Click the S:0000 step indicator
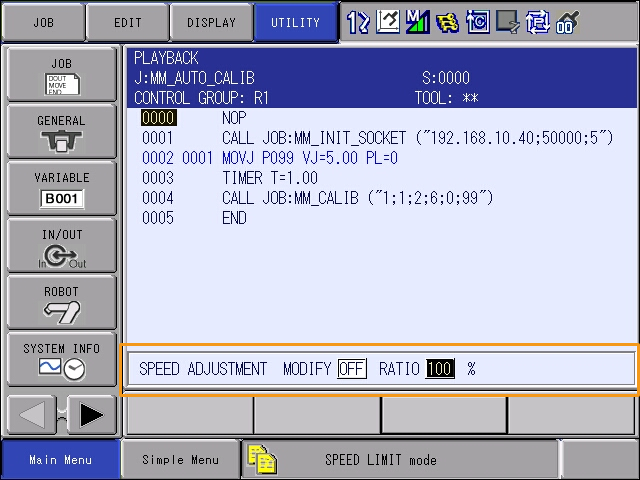Viewport: 640px width, 480px height. [446, 78]
